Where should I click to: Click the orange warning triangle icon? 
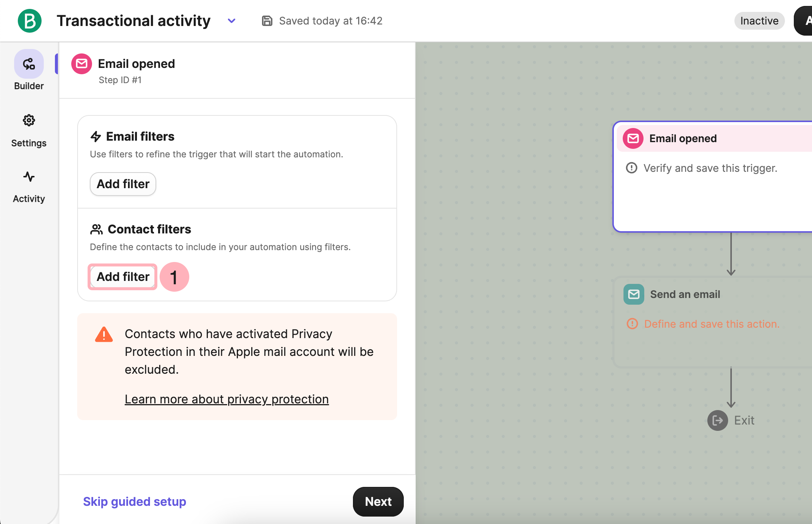point(104,335)
